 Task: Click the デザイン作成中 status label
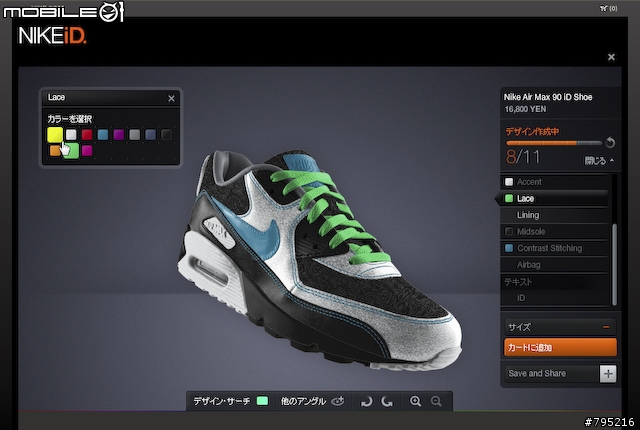[533, 131]
